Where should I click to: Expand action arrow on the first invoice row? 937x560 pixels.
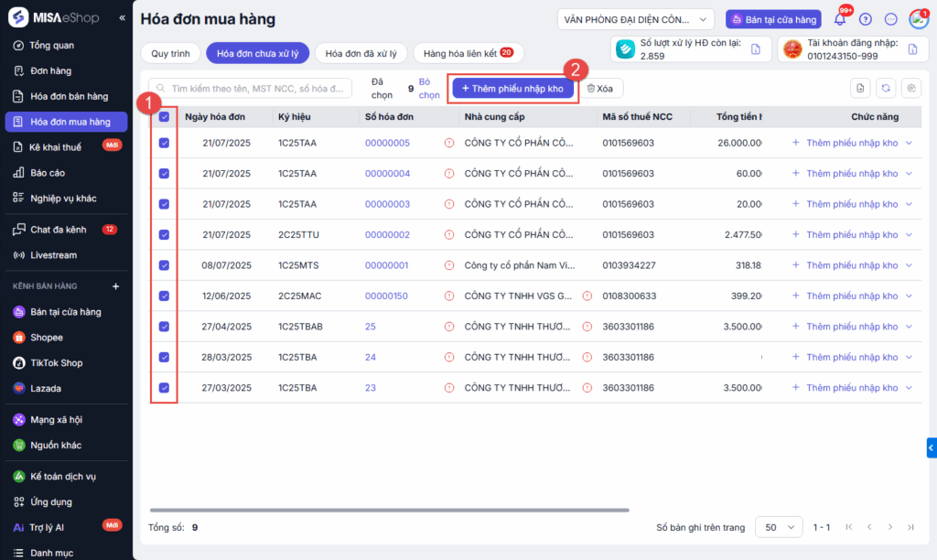909,144
